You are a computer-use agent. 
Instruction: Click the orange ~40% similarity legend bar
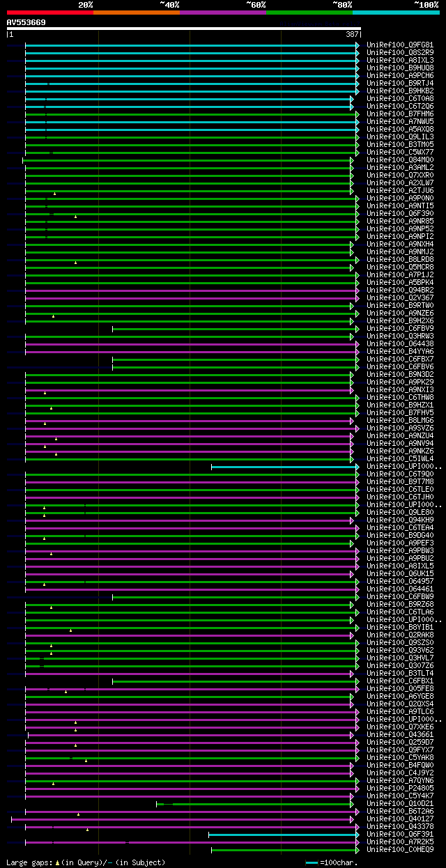pyautogui.click(x=136, y=13)
